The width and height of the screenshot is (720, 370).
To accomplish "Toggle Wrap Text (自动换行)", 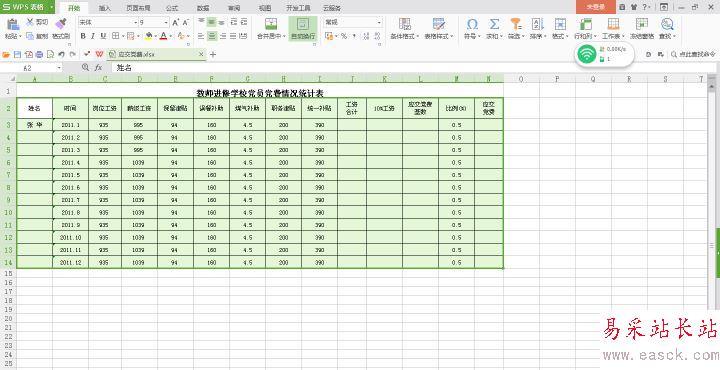I will [x=303, y=28].
